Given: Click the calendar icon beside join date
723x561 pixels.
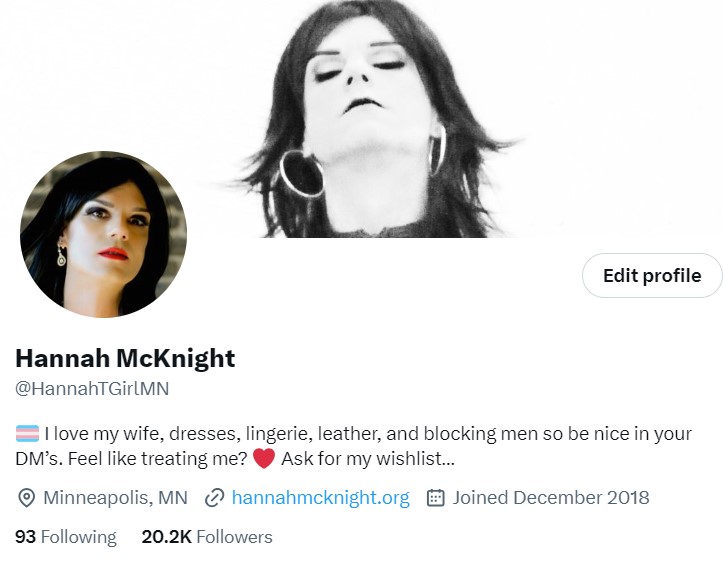Looking at the screenshot, I should point(435,498).
